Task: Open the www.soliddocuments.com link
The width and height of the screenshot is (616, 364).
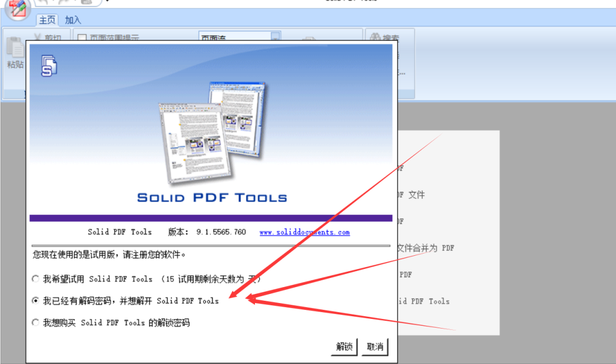Action: pyautogui.click(x=305, y=232)
